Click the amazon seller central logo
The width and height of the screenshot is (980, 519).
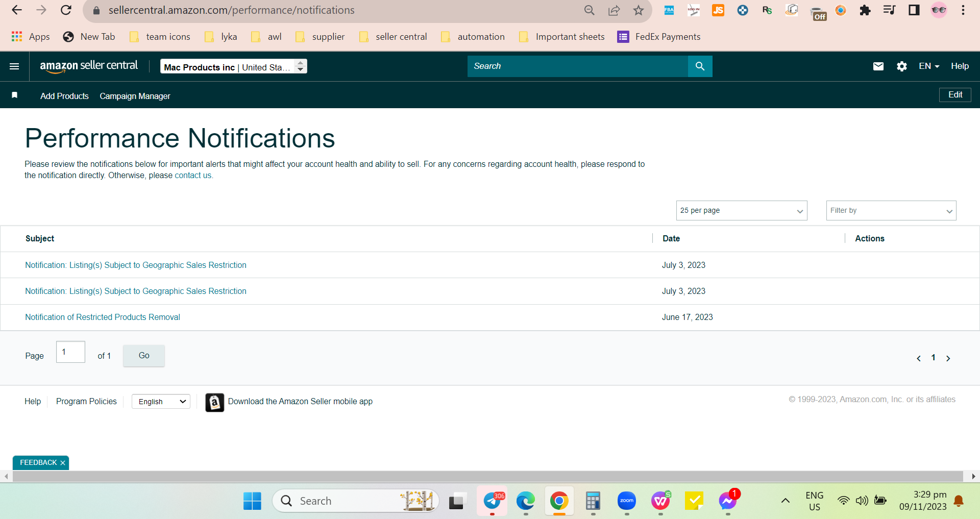(x=89, y=66)
